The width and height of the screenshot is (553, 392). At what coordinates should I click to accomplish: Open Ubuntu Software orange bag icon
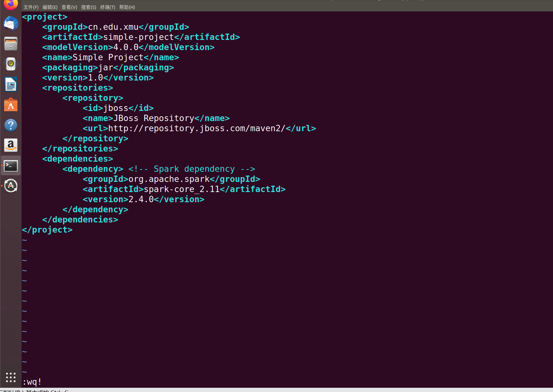click(11, 105)
